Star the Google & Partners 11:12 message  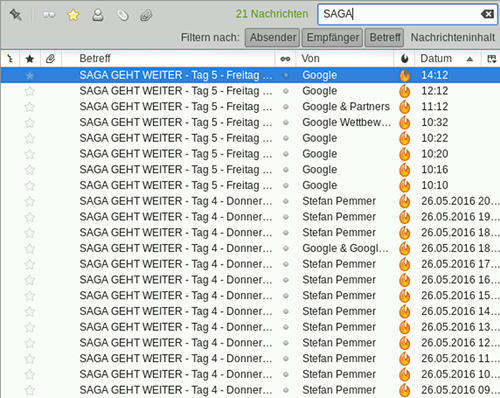[30, 107]
